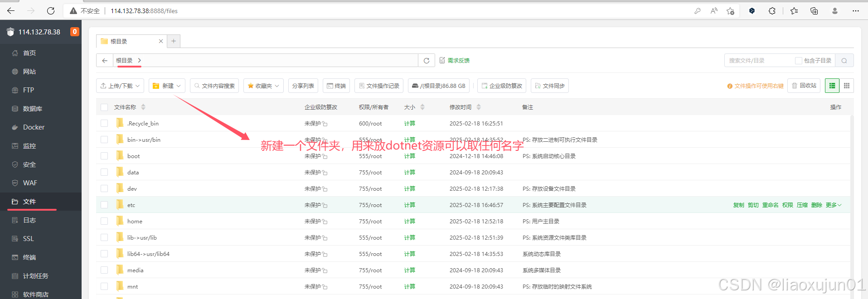Open the Recycle bin (回收站)
The width and height of the screenshot is (868, 299).
804,86
